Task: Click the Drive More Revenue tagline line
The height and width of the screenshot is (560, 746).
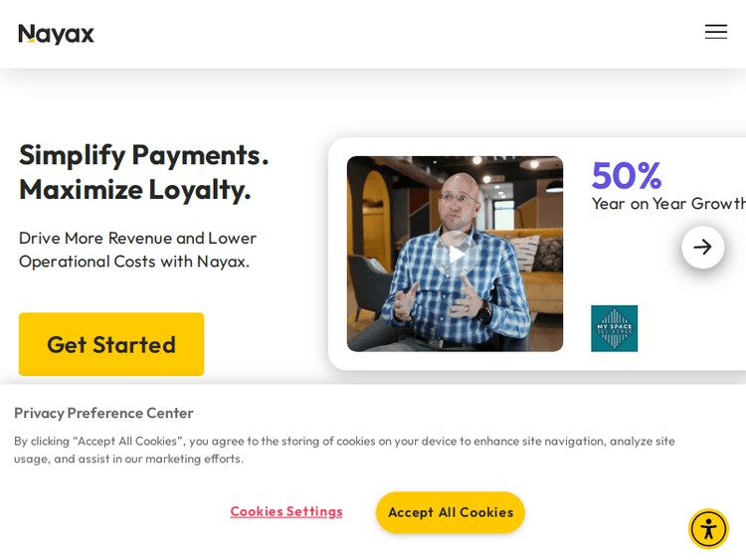Action: point(137,238)
